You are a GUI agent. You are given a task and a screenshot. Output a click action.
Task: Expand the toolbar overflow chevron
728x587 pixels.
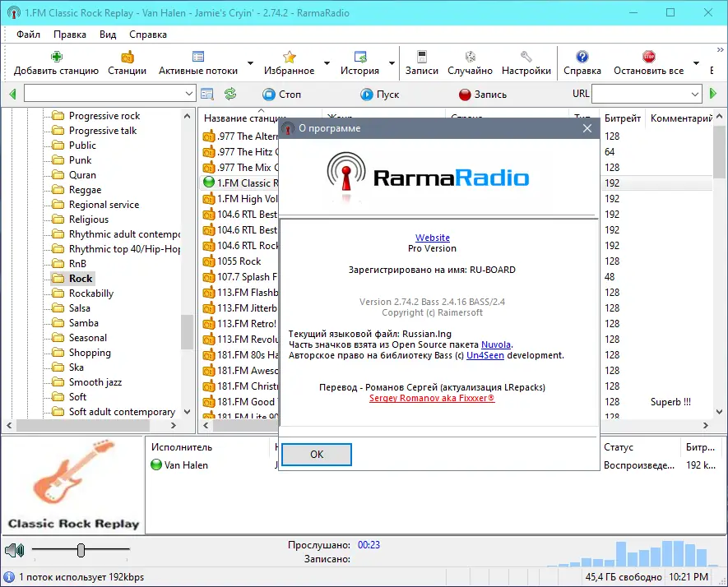(x=720, y=49)
